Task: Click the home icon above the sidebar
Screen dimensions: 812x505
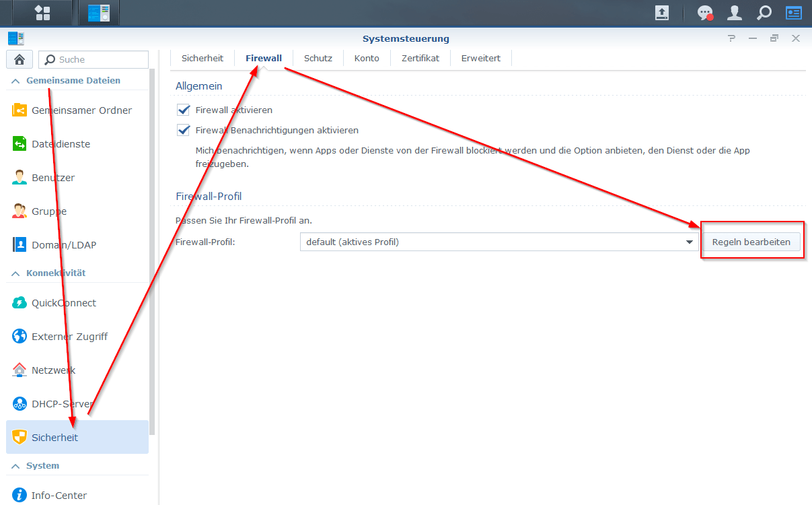Action: coord(19,59)
